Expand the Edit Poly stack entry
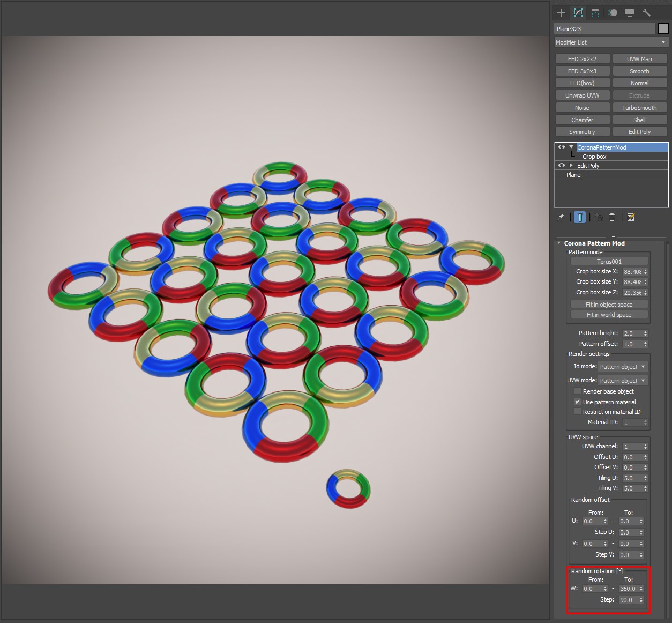This screenshot has width=672, height=623. [571, 166]
